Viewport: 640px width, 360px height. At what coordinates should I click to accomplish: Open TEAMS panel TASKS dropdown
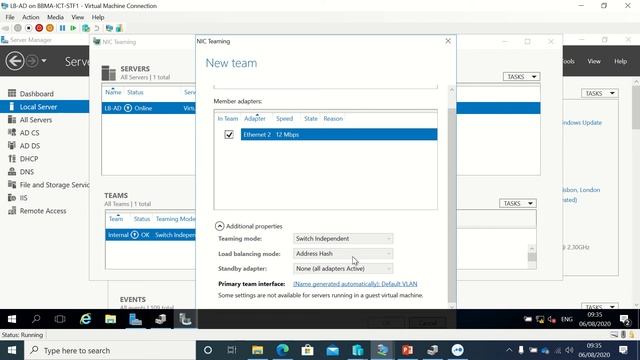(517, 203)
